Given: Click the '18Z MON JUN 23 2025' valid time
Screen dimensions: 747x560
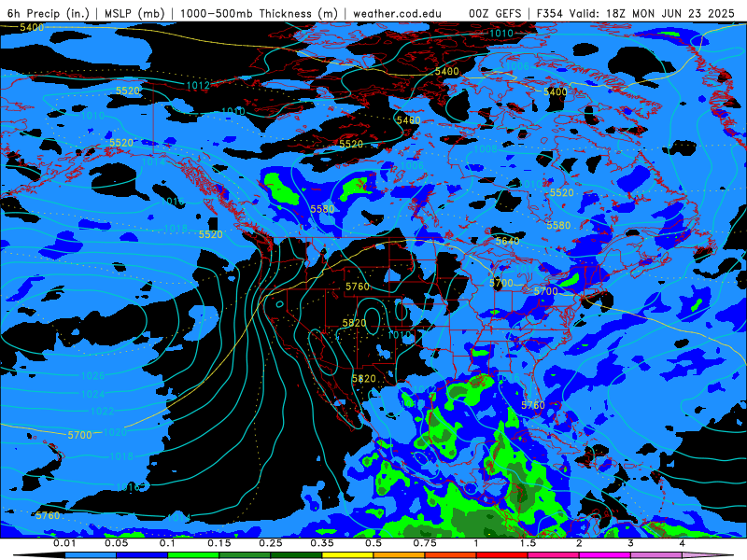Looking at the screenshot, I should pos(669,13).
